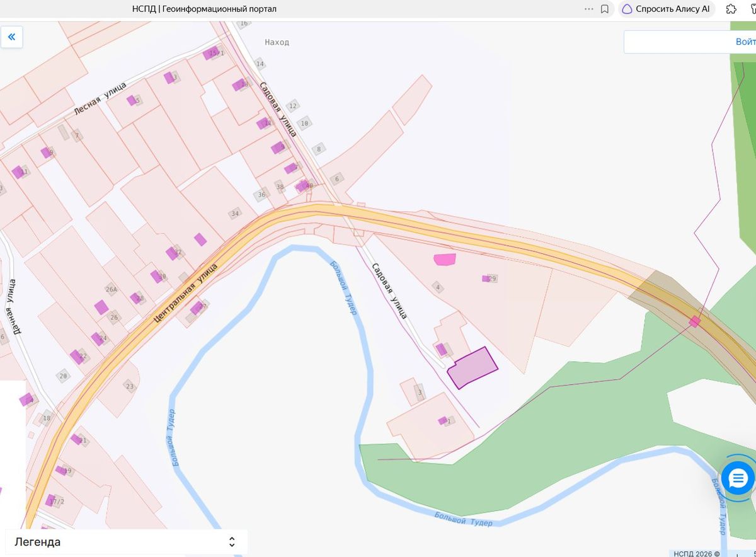Click house number 22 on the map
Screen dimensions: 756x557
coord(83,357)
